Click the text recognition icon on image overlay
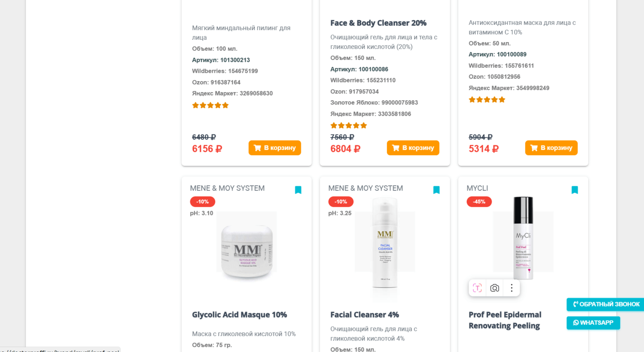This screenshot has height=352, width=644. tap(477, 288)
